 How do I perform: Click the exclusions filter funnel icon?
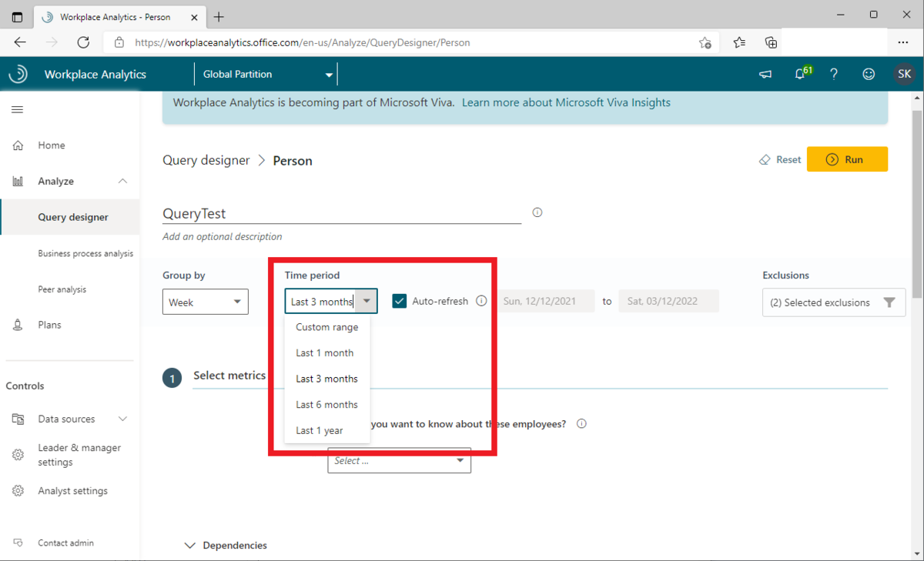[x=889, y=302]
